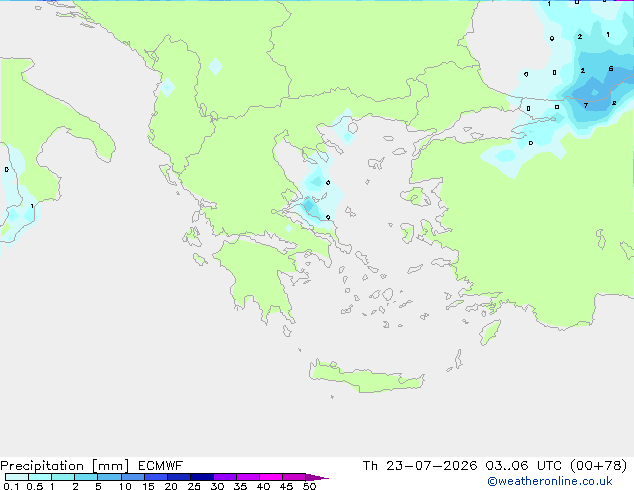This screenshot has height=490, width=634.
Task: Click the 'Precipitation [mm]' title text
Action: [64, 466]
